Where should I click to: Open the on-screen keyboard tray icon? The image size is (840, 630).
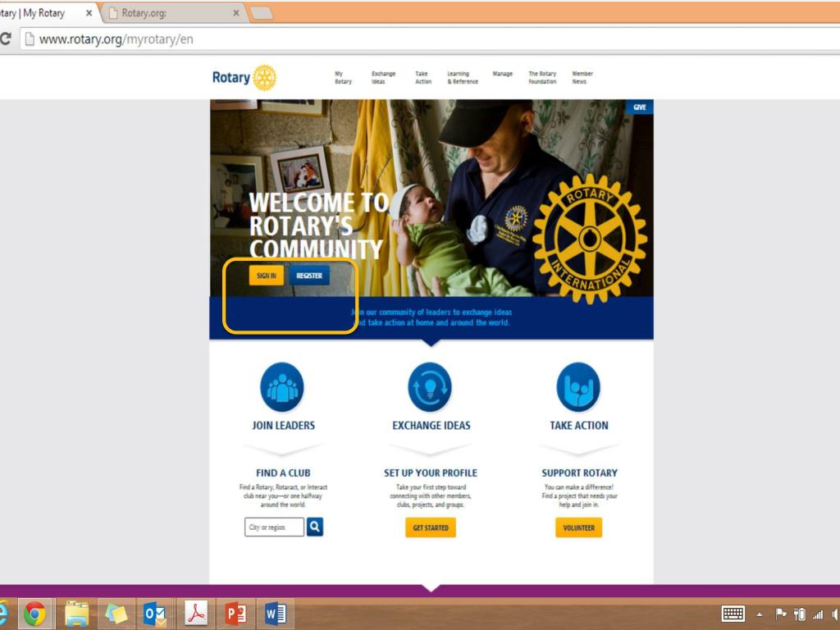click(733, 614)
